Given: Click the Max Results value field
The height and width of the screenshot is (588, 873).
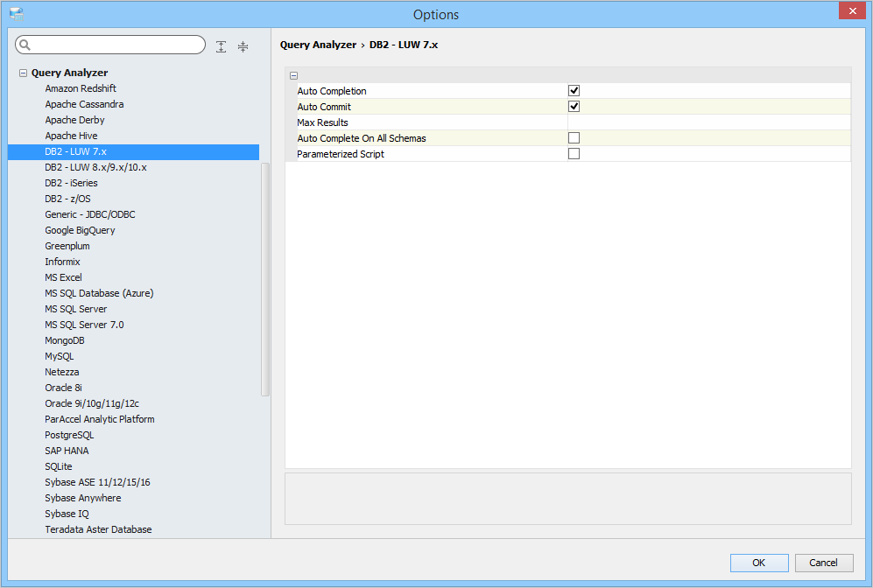Looking at the screenshot, I should coord(708,122).
